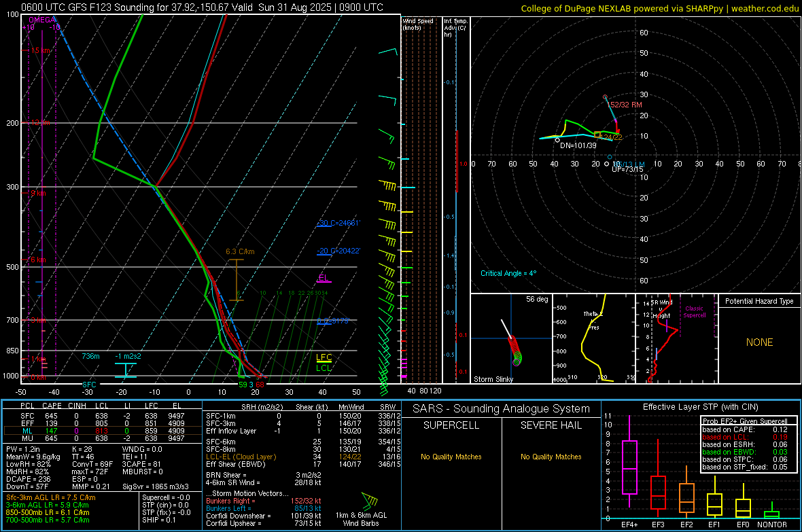
Task: Select the MU parcel row
Action: (103, 438)
